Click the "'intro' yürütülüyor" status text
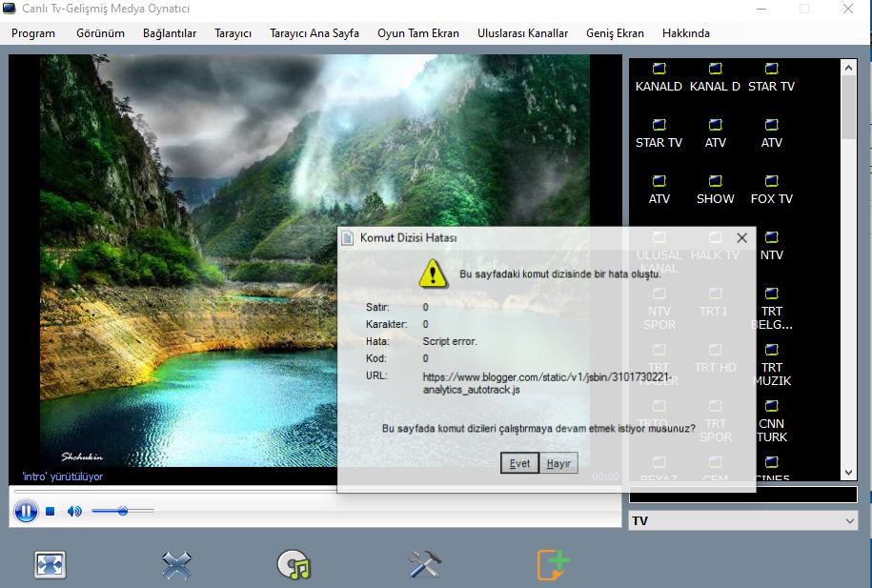The width and height of the screenshot is (872, 588). pos(62,476)
